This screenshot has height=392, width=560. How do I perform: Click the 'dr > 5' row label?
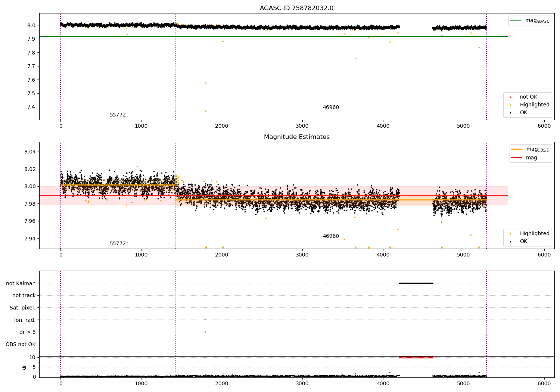tap(28, 332)
